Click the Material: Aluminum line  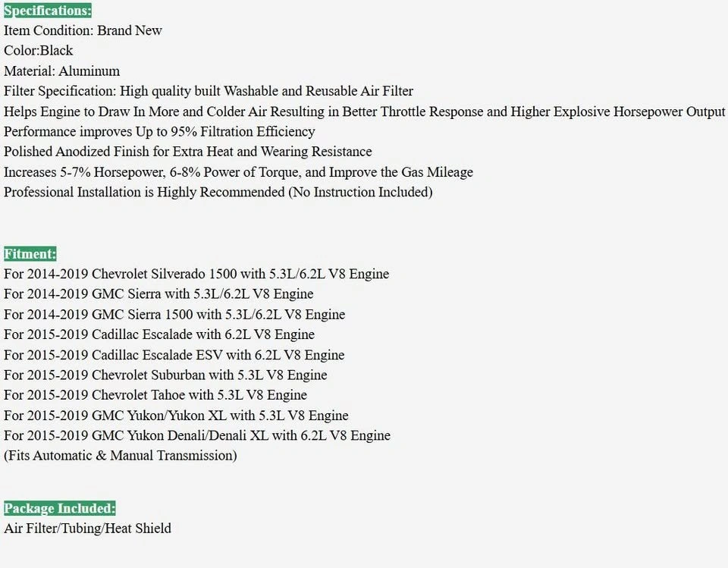pyautogui.click(x=61, y=71)
